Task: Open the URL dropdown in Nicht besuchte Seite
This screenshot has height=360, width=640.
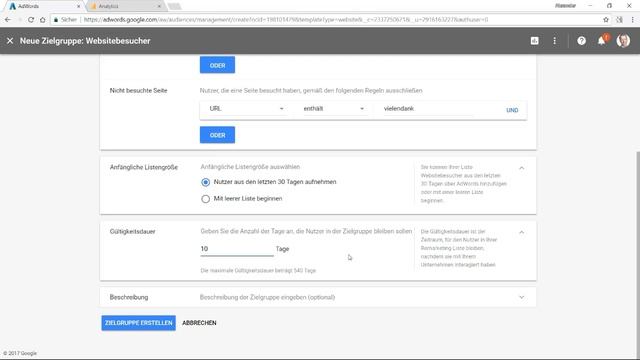Action: point(246,109)
